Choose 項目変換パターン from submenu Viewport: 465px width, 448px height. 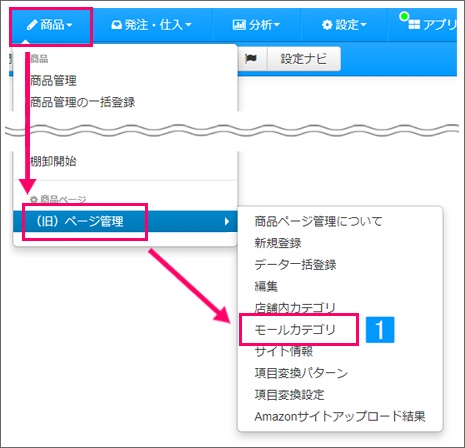301,373
